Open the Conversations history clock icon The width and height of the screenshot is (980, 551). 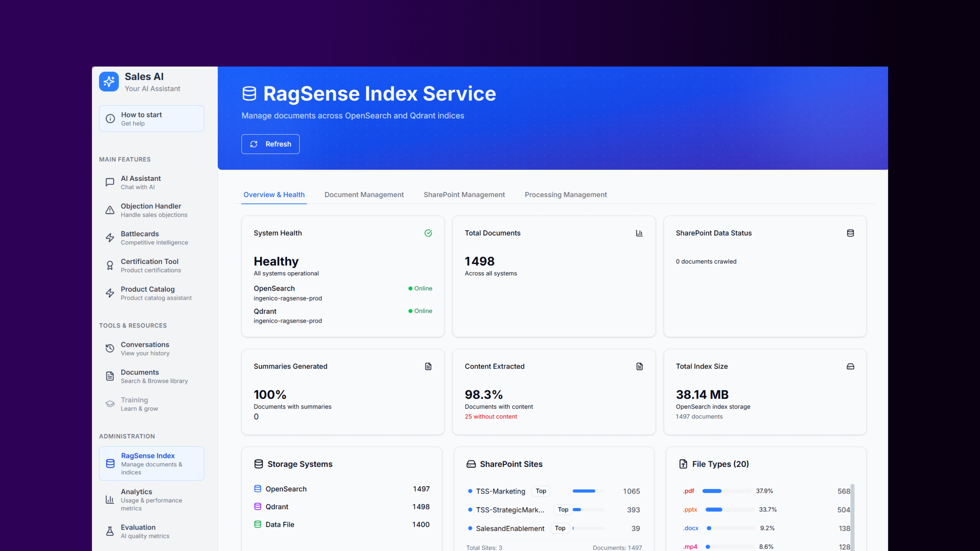point(110,348)
